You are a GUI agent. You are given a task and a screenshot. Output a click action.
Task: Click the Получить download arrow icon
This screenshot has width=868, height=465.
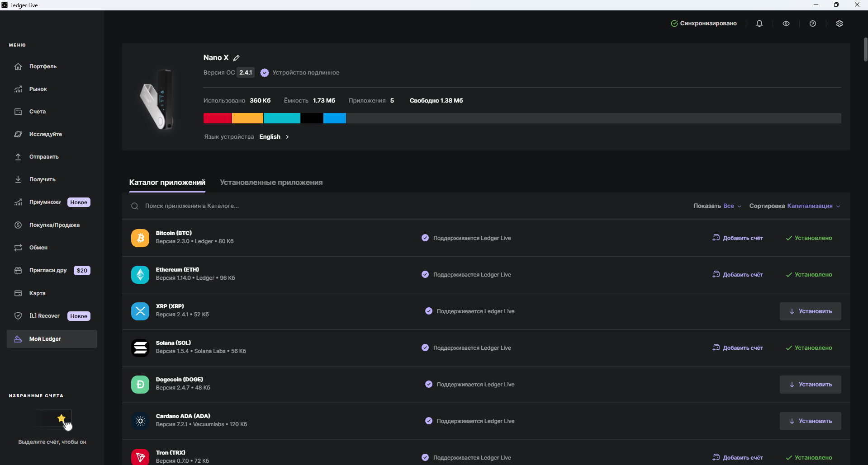[18, 179]
